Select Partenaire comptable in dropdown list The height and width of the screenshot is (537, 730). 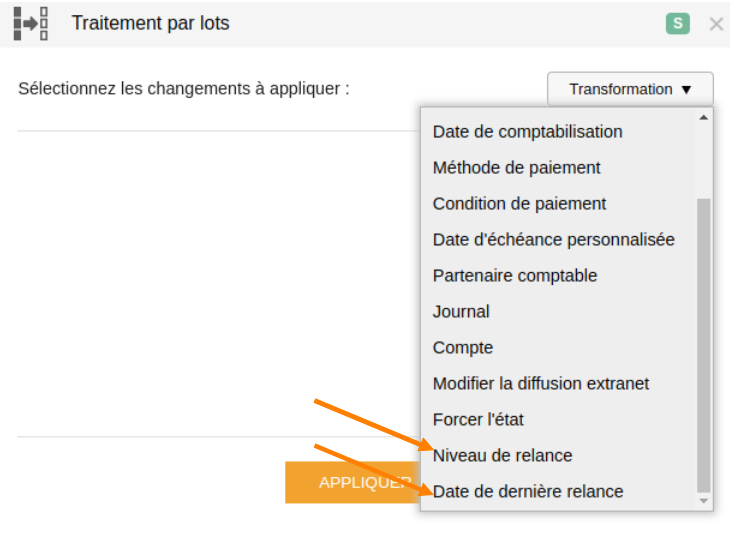pos(514,276)
